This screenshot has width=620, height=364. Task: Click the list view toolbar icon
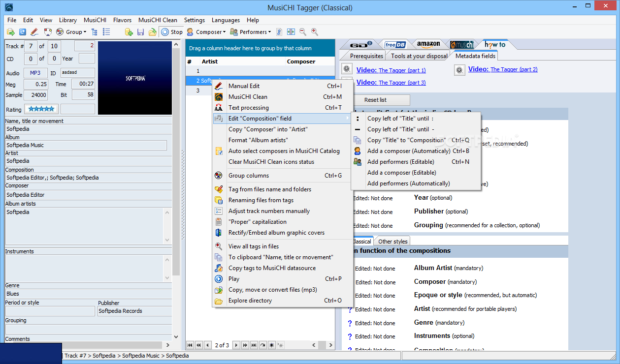pos(106,32)
